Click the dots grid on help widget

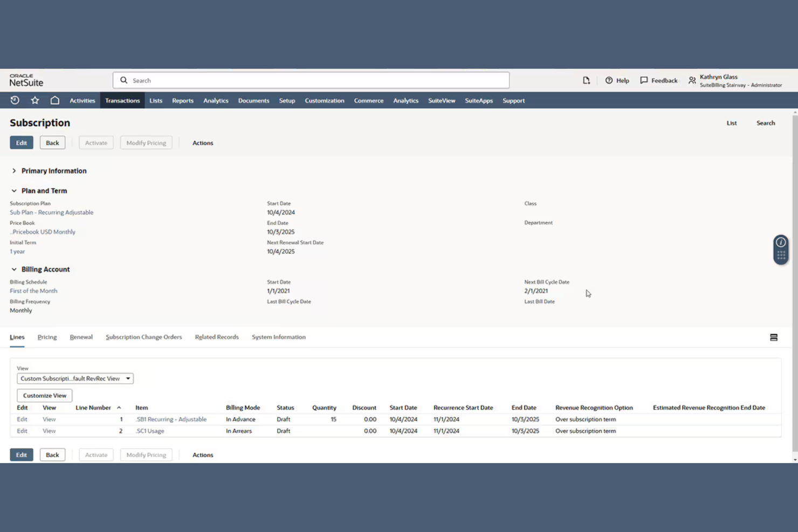tap(781, 255)
